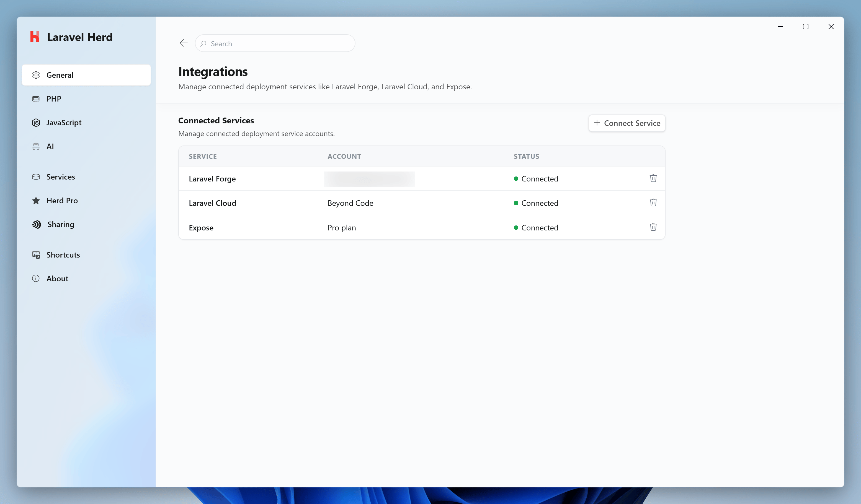This screenshot has height=504, width=861.
Task: Select the Laravel Cloud service name
Action: pos(213,203)
